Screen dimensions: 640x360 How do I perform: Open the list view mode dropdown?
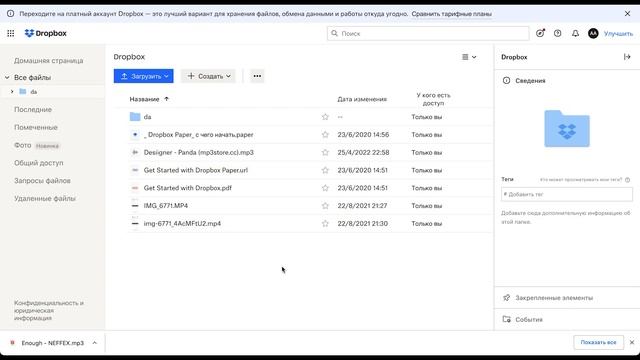tap(469, 57)
